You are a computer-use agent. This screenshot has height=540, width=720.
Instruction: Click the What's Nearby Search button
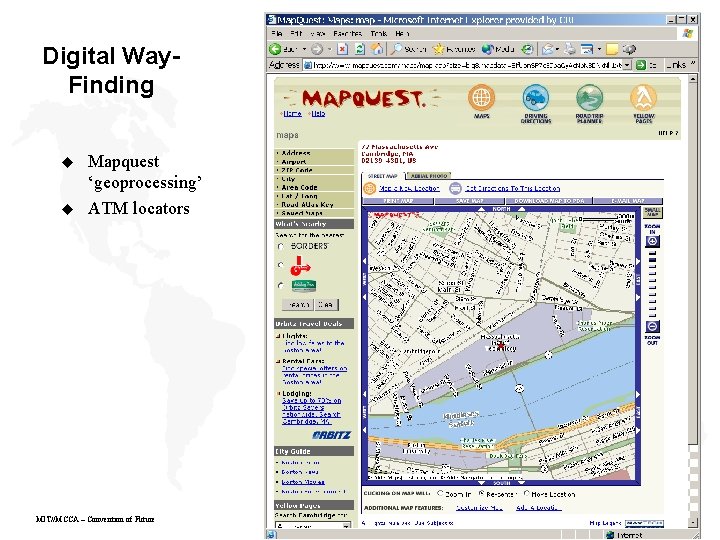click(298, 304)
